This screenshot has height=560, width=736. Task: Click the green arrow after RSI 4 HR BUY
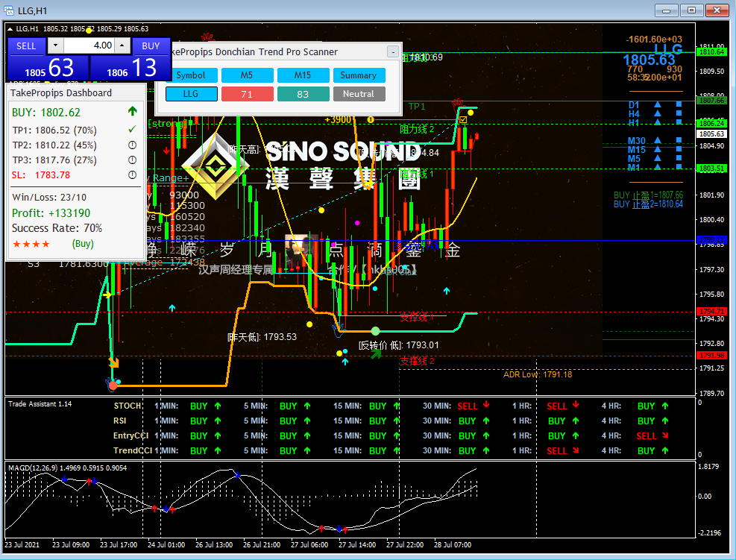(665, 421)
